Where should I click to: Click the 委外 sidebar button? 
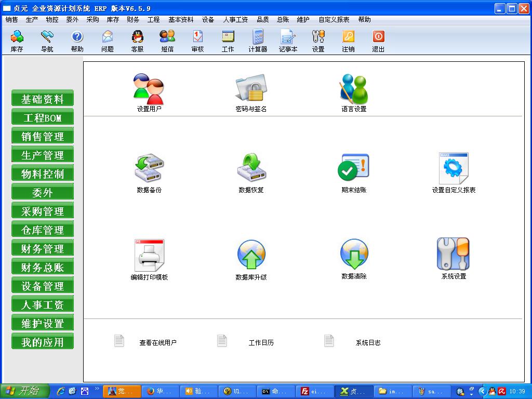point(43,192)
